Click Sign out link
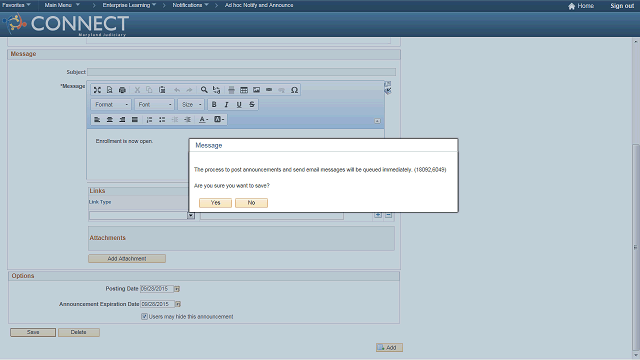The height and width of the screenshot is (360, 640). (622, 6)
